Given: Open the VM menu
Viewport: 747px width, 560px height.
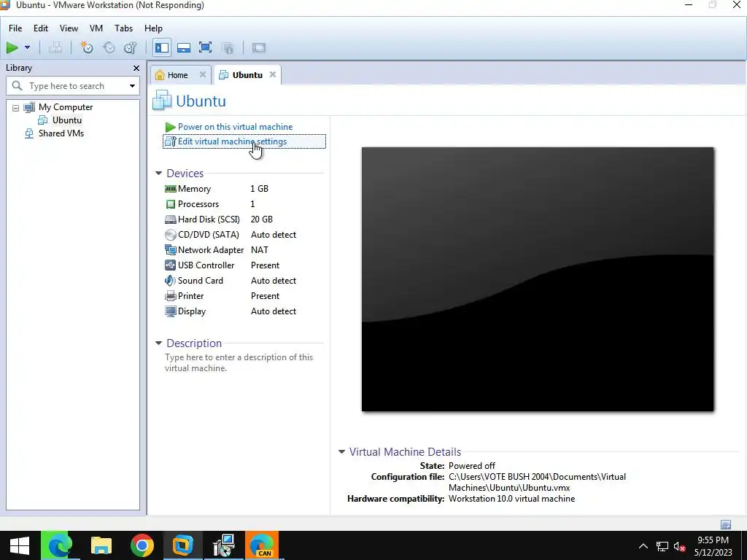Looking at the screenshot, I should point(96,28).
